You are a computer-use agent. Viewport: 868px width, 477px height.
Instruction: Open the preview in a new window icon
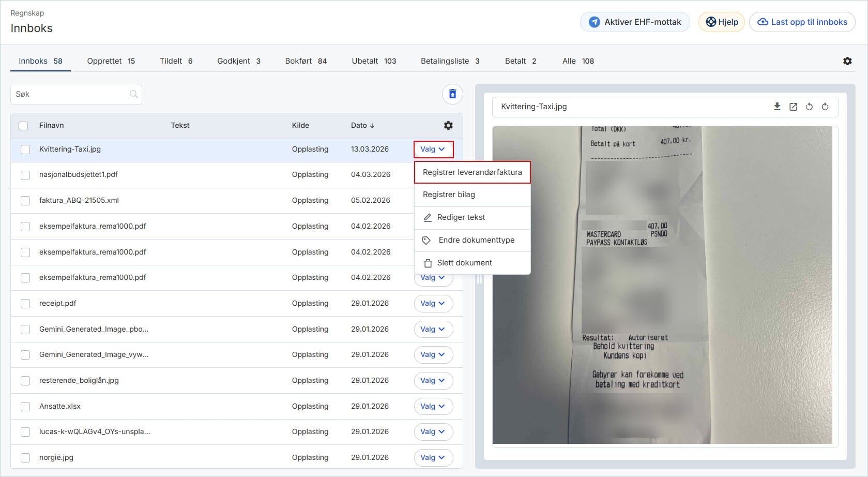click(x=793, y=107)
